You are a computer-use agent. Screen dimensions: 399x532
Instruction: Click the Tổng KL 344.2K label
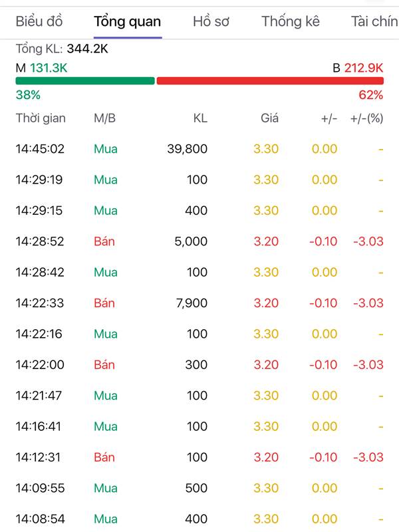point(62,49)
